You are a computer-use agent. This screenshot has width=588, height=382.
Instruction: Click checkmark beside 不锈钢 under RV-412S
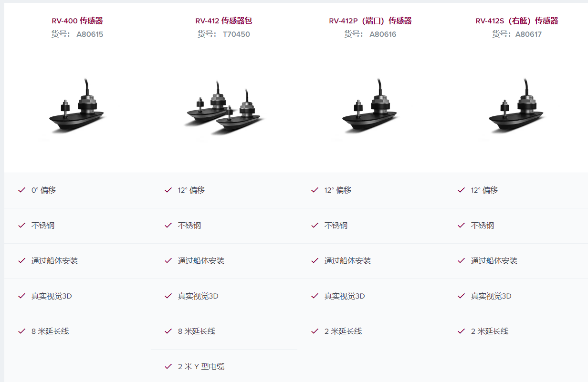coord(461,225)
